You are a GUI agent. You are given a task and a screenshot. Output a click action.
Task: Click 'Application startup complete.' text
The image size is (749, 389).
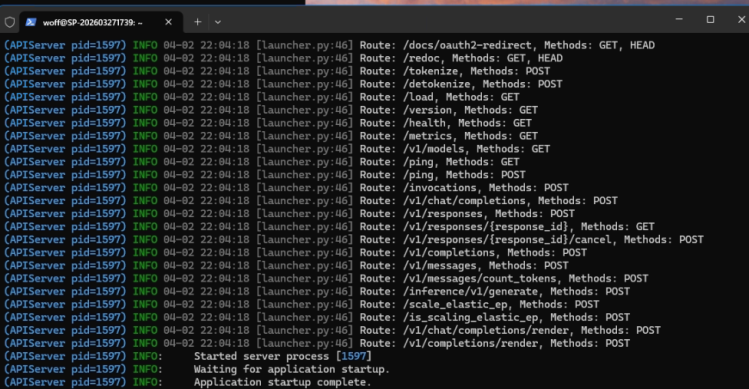pyautogui.click(x=283, y=382)
